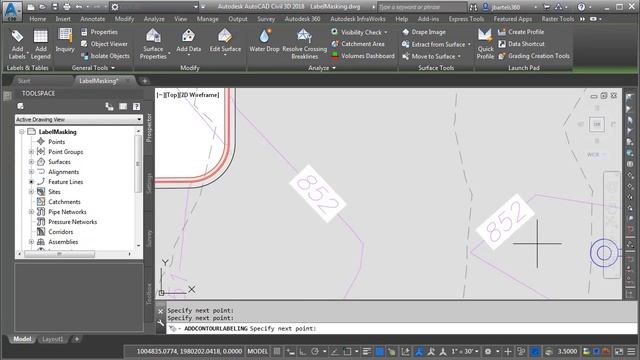Open Catchment Area tool

[358, 44]
